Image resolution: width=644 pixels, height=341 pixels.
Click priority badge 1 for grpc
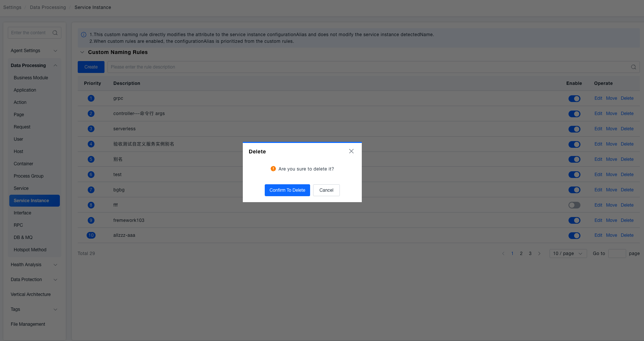coord(91,98)
